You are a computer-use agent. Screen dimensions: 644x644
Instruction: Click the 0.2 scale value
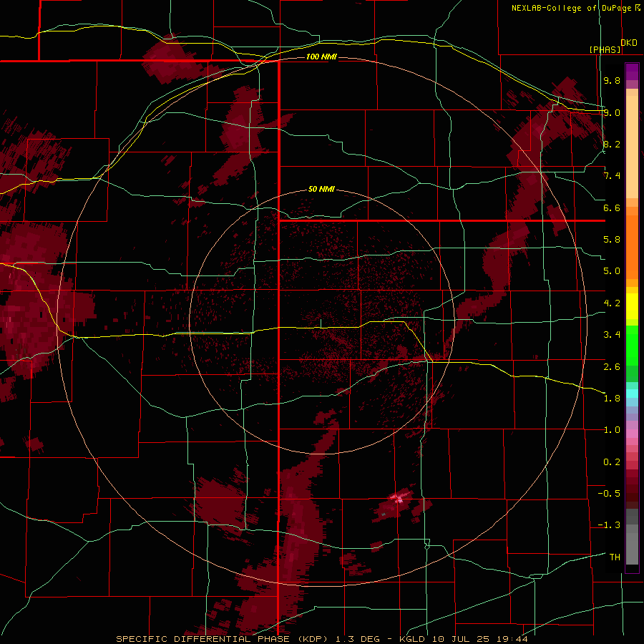tap(612, 462)
